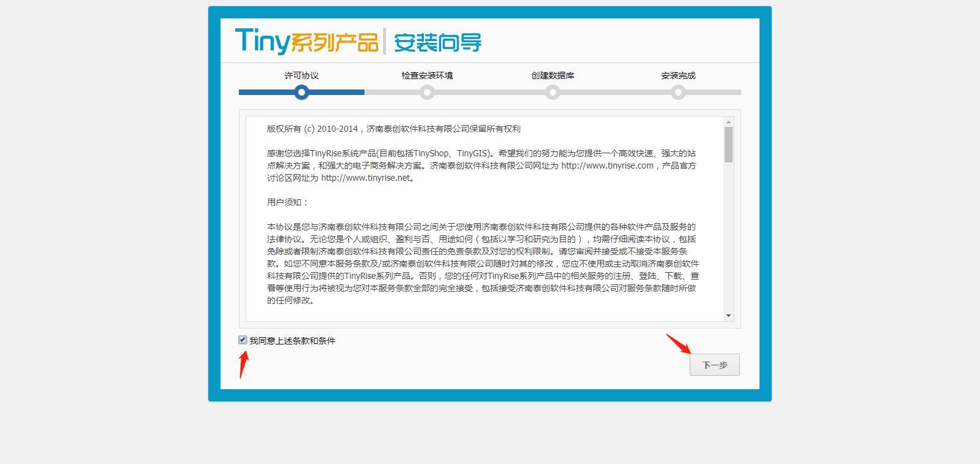Click the 许可协议 step label

click(x=301, y=75)
